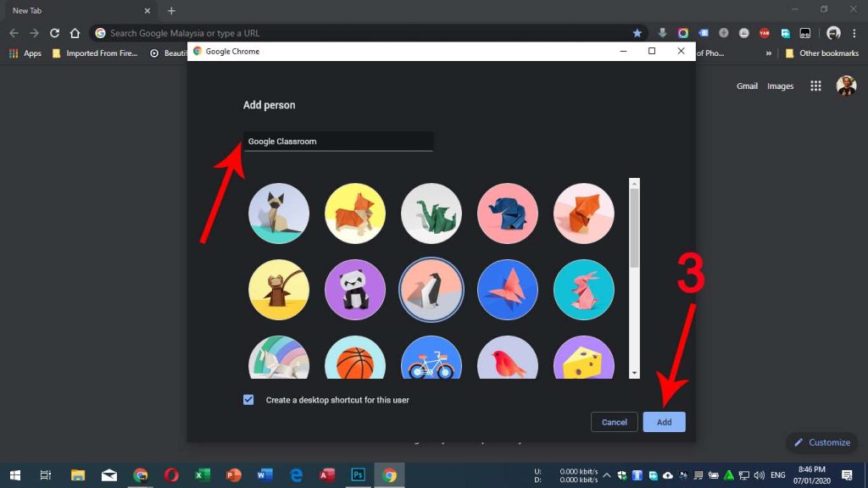This screenshot has width=868, height=488.
Task: Cancel the Add person dialog
Action: click(x=615, y=422)
